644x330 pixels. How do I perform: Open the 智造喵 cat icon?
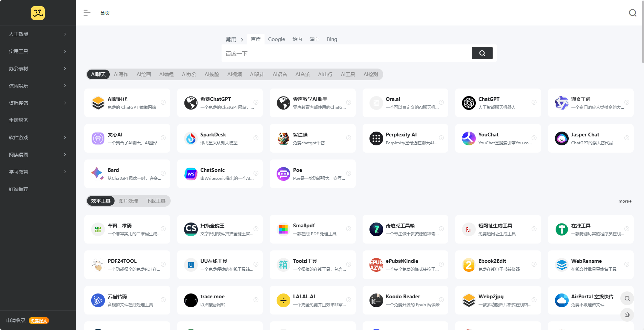[283, 138]
